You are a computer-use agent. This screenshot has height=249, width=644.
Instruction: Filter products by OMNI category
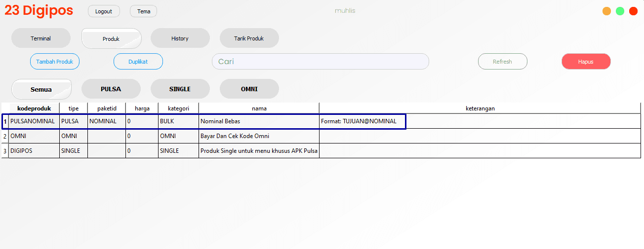249,89
